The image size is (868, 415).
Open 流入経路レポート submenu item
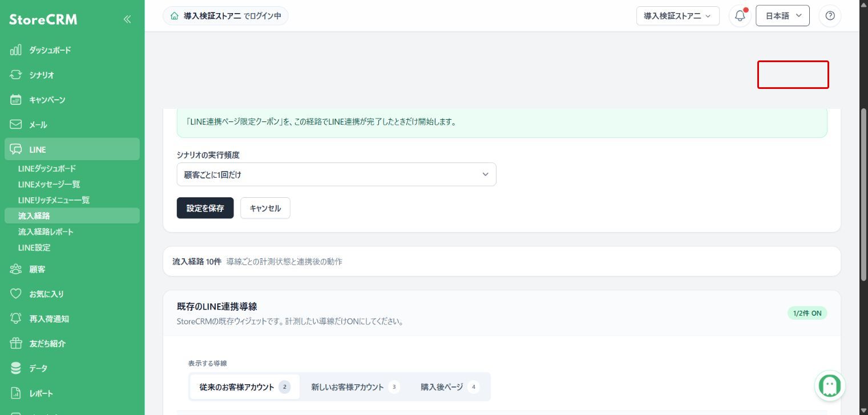pos(46,232)
